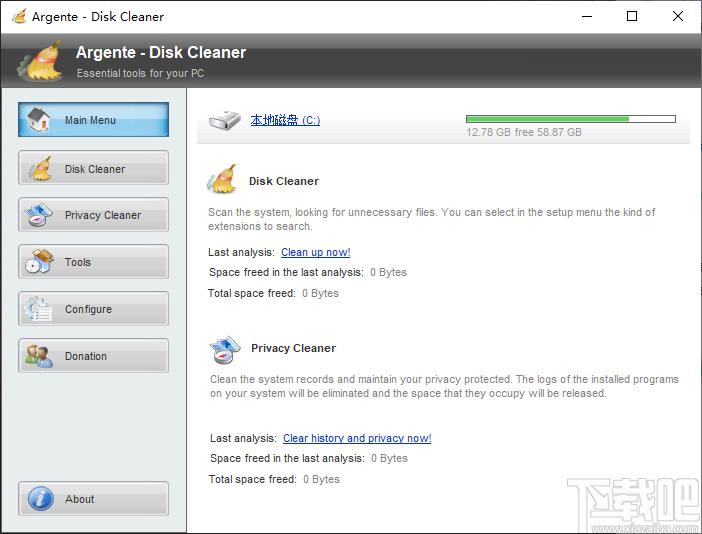Open the 本地磁盘 (C:) drive link
The width and height of the screenshot is (702, 534).
point(285,120)
